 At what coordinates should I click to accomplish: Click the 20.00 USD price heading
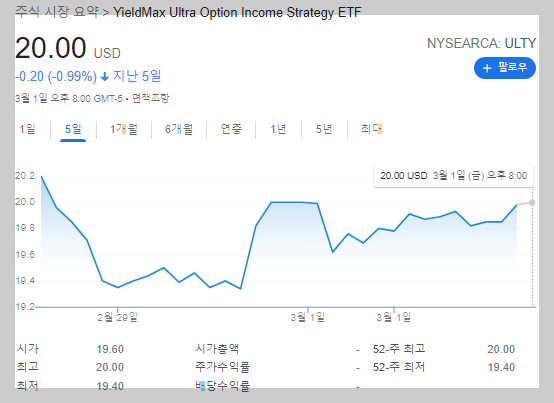click(68, 48)
